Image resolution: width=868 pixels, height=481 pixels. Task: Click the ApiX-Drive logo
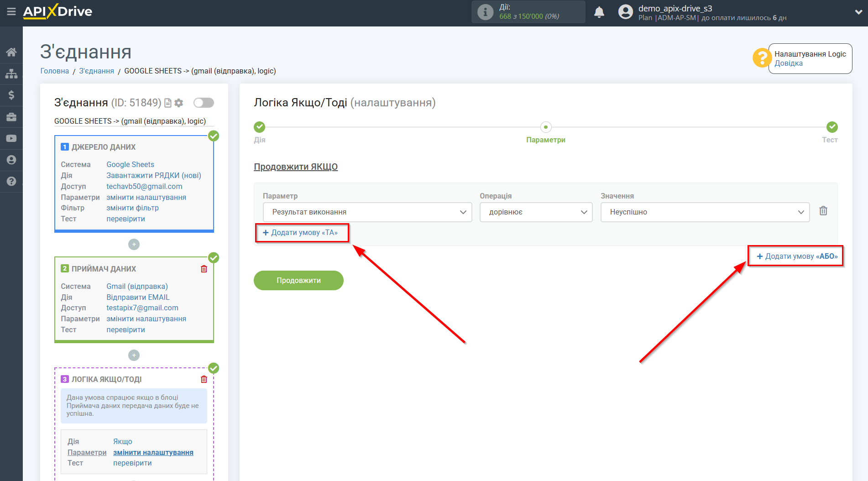[58, 11]
